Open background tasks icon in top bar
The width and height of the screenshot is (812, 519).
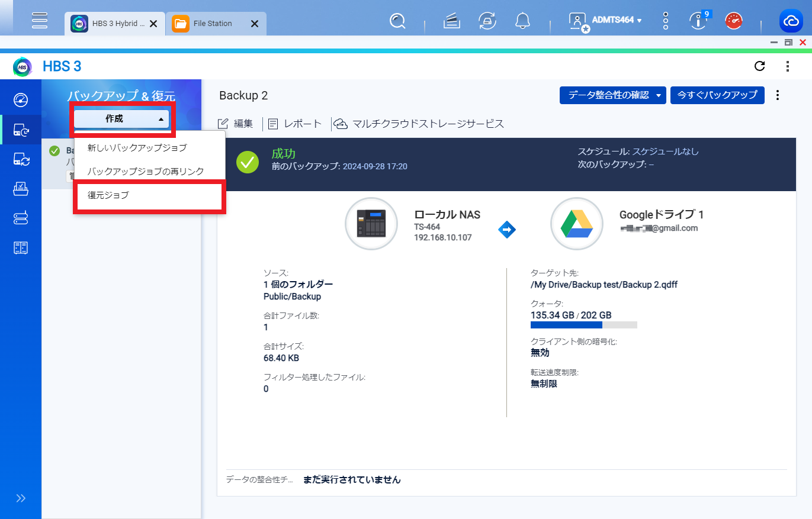[452, 21]
